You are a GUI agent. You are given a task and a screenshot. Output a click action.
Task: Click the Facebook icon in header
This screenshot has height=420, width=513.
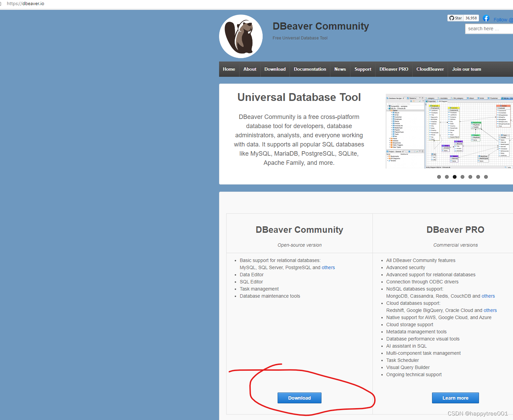point(486,18)
